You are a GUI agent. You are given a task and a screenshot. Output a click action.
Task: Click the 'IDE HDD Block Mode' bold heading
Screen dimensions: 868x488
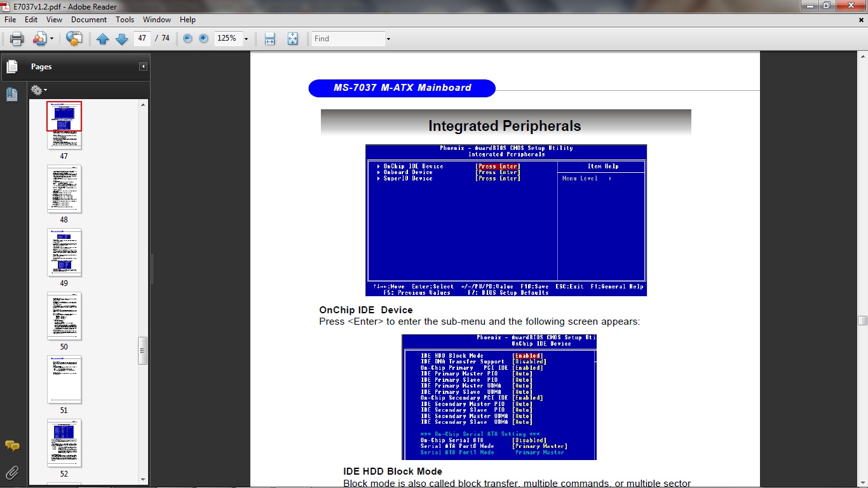(393, 471)
